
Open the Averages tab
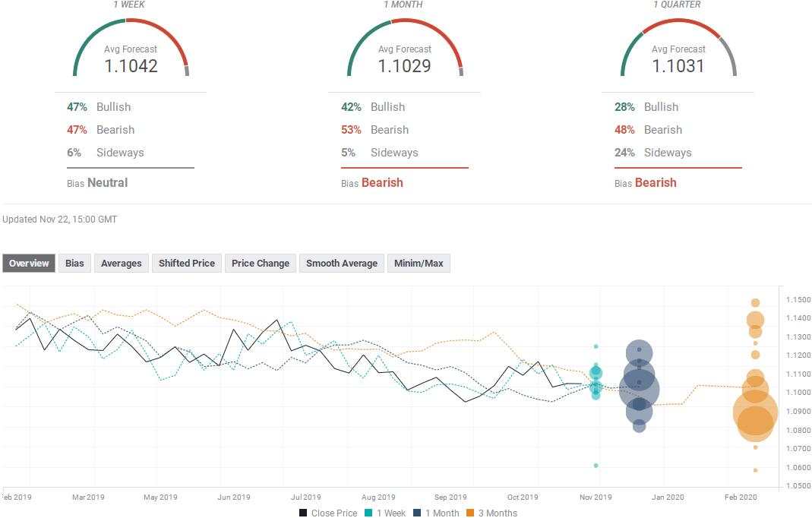[122, 263]
